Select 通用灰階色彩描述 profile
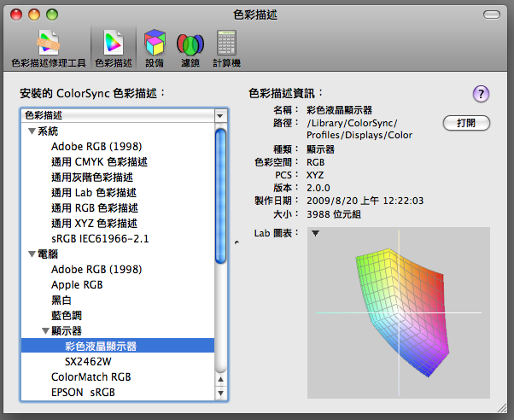 pos(92,178)
